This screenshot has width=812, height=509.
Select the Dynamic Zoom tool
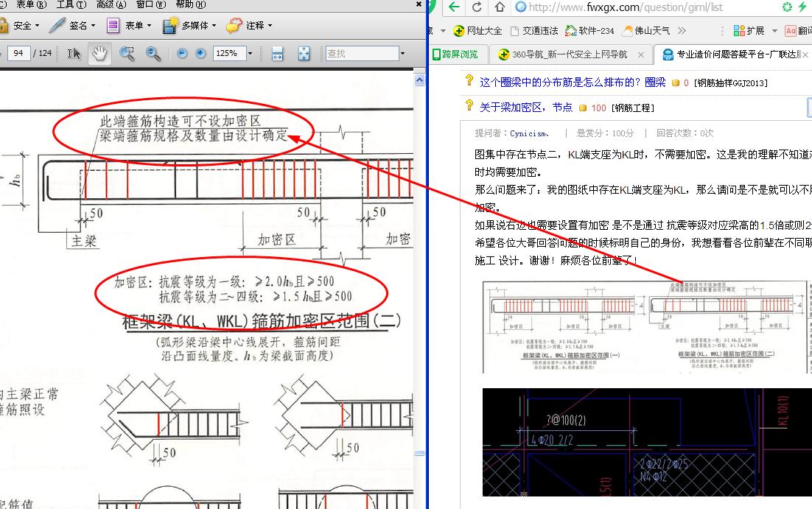pyautogui.click(x=153, y=53)
